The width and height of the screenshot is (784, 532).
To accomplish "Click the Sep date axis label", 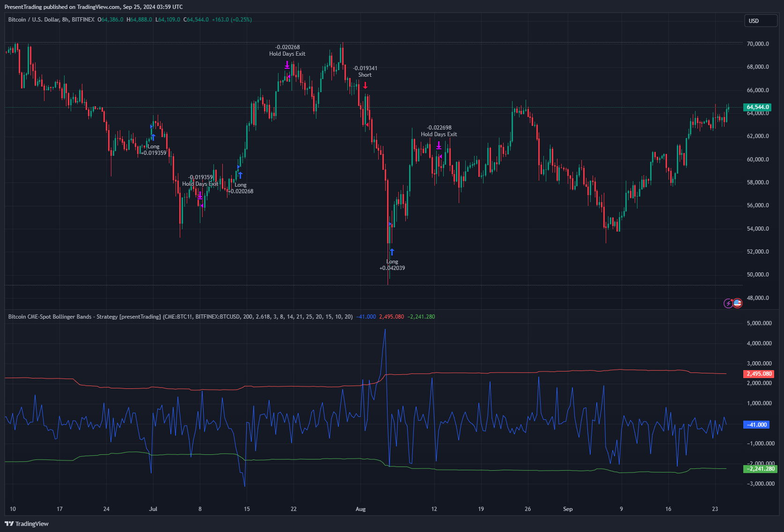I will click(568, 509).
